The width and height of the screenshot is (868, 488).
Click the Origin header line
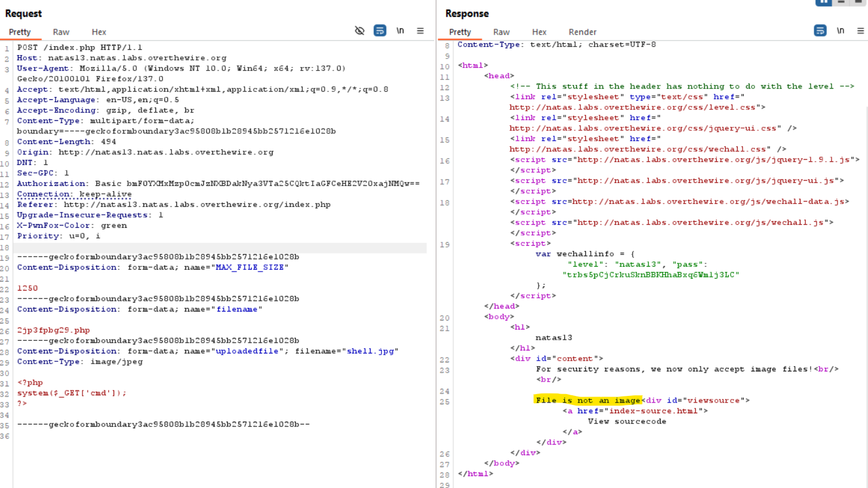coord(145,152)
